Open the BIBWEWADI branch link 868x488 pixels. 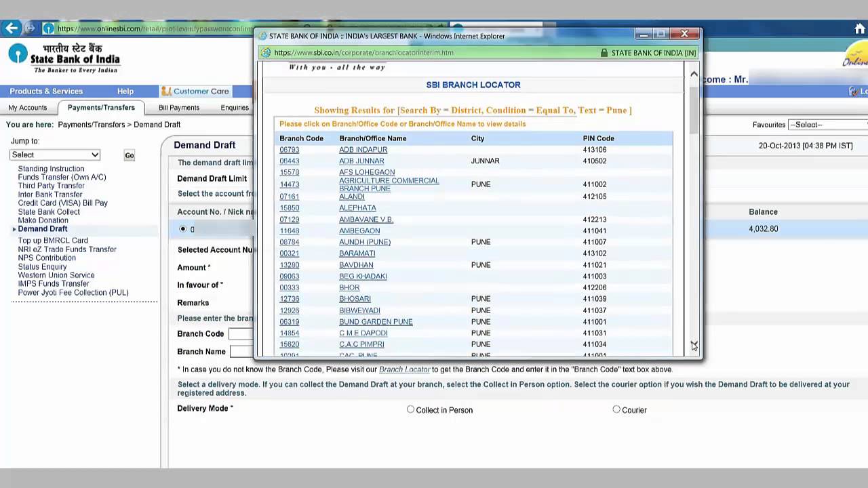coord(359,310)
